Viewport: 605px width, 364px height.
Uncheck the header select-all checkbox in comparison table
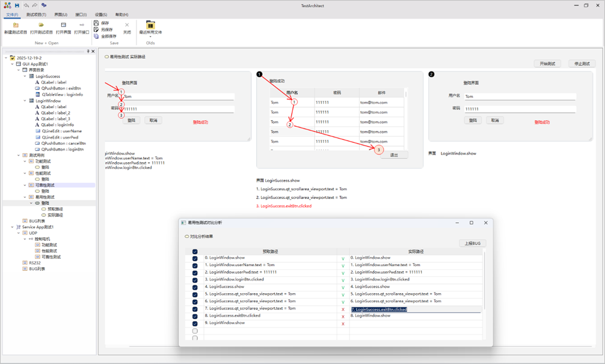coord(195,252)
